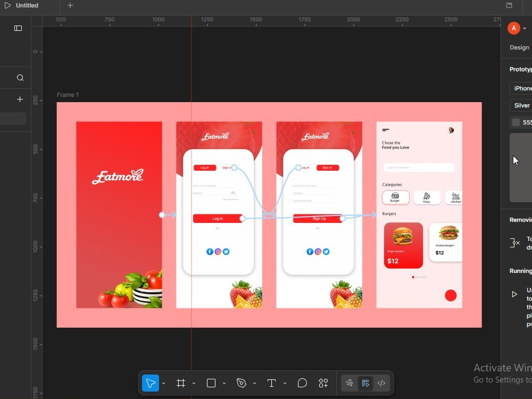
Task: Click Log In button on login screen
Action: click(x=218, y=219)
